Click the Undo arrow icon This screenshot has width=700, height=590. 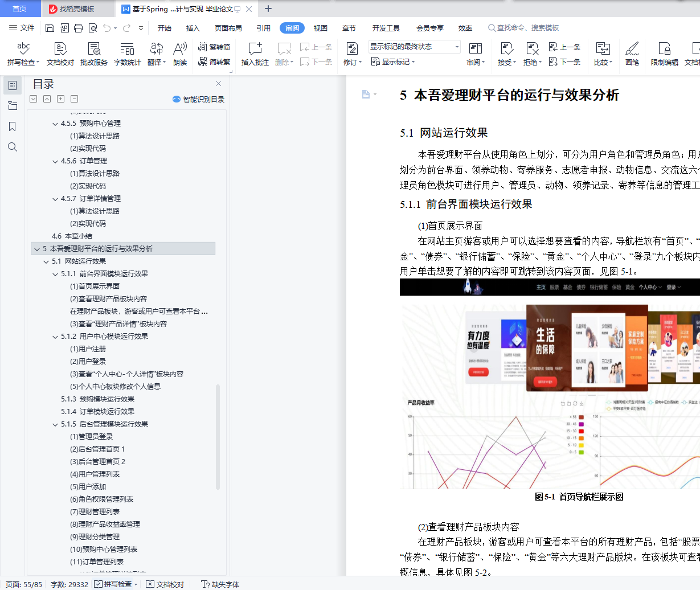pyautogui.click(x=107, y=28)
